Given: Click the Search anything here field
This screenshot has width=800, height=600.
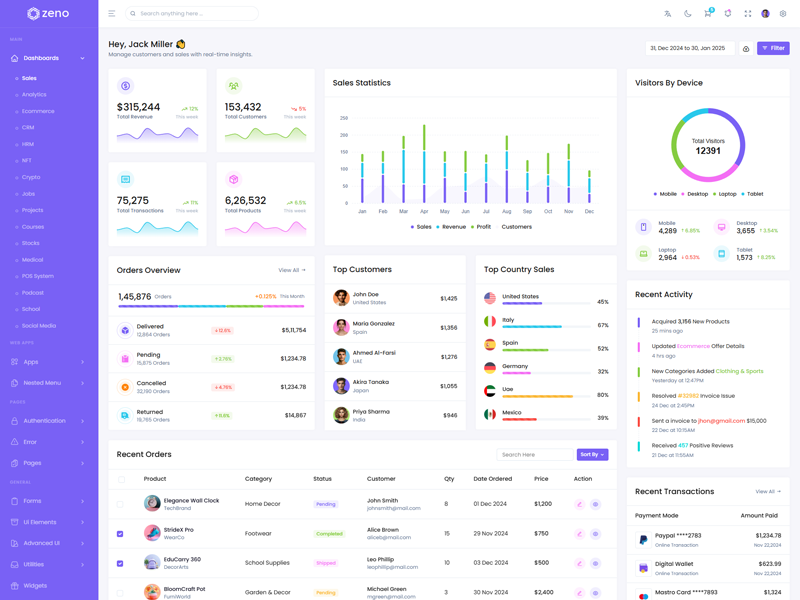Looking at the screenshot, I should (x=195, y=14).
